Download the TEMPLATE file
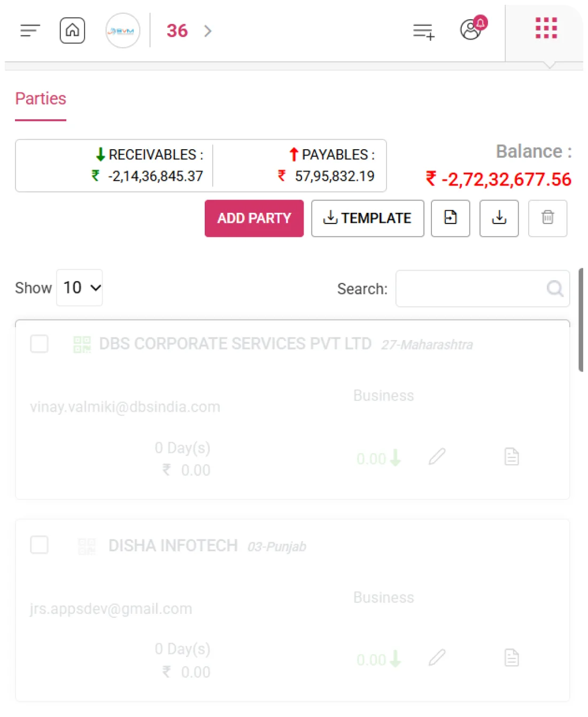The width and height of the screenshot is (588, 717). pos(367,218)
